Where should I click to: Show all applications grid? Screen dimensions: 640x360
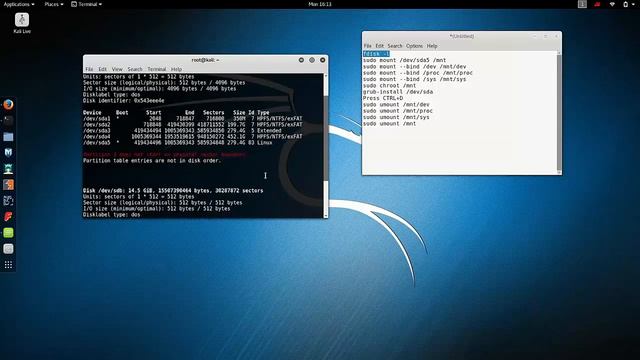click(8, 265)
